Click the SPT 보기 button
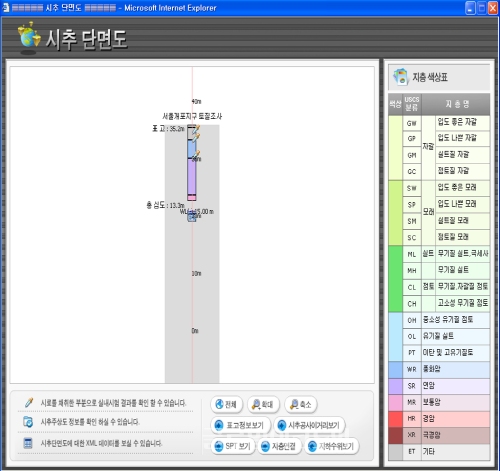 coord(233,446)
